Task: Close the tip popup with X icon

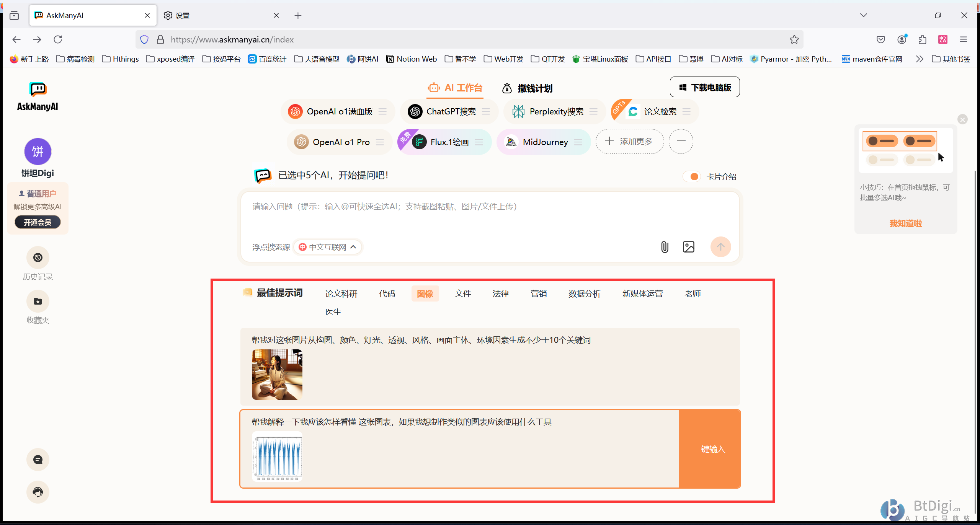Action: tap(962, 119)
